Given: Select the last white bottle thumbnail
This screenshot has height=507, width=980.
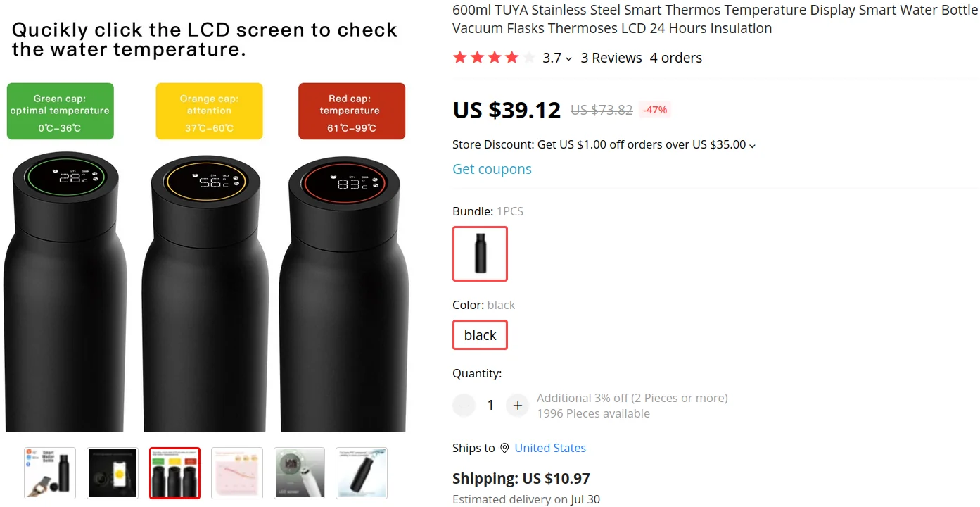Looking at the screenshot, I should click(362, 472).
